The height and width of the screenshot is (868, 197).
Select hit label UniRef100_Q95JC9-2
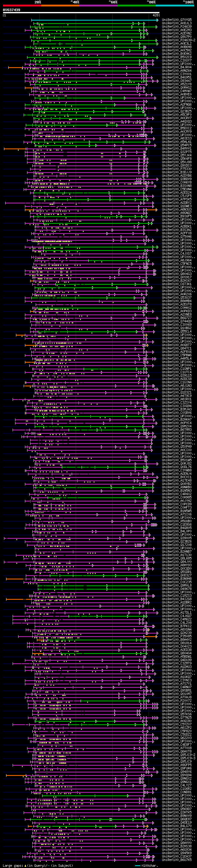point(179,755)
